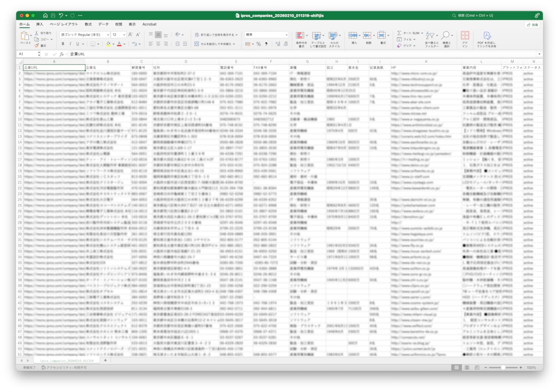This screenshot has width=559, height=392.
Task: Open the font size dropdown
Action: (x=124, y=35)
